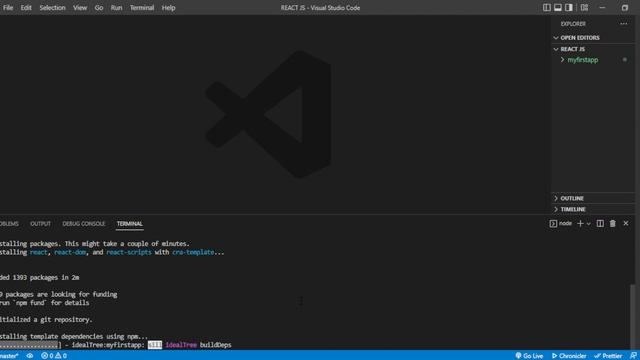Screen dimensions: 640x360
Task: Minimize the Visual Studio Code window
Action: pos(602,7)
